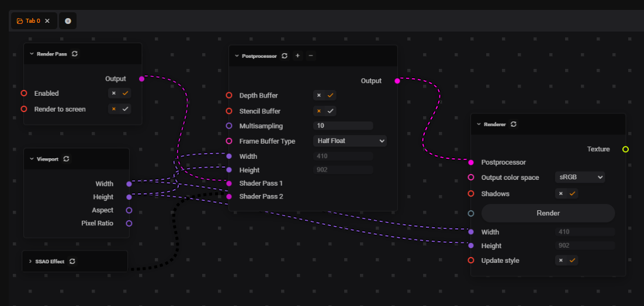This screenshot has height=306, width=644.
Task: Select the Renderer Texture output socket
Action: (625, 149)
